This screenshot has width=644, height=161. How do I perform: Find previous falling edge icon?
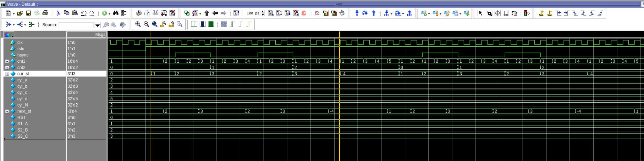(x=575, y=13)
